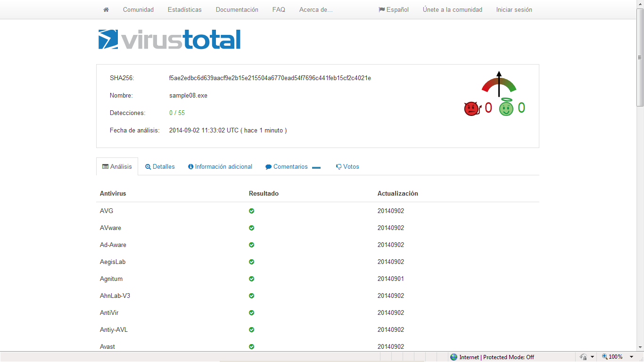Click the green check icon for AegisLab
Screen dimensions: 644x362
252,262
